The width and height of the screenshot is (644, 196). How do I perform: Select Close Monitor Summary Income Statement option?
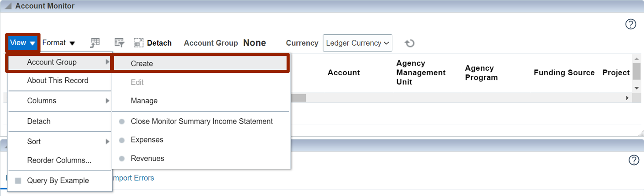coord(201,121)
